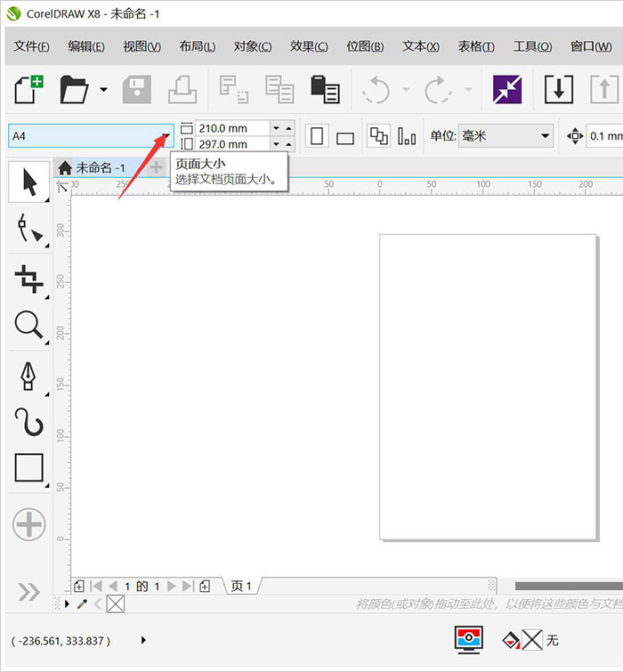This screenshot has width=623, height=672.
Task: Click the Export up-arrow icon
Action: coord(604,89)
